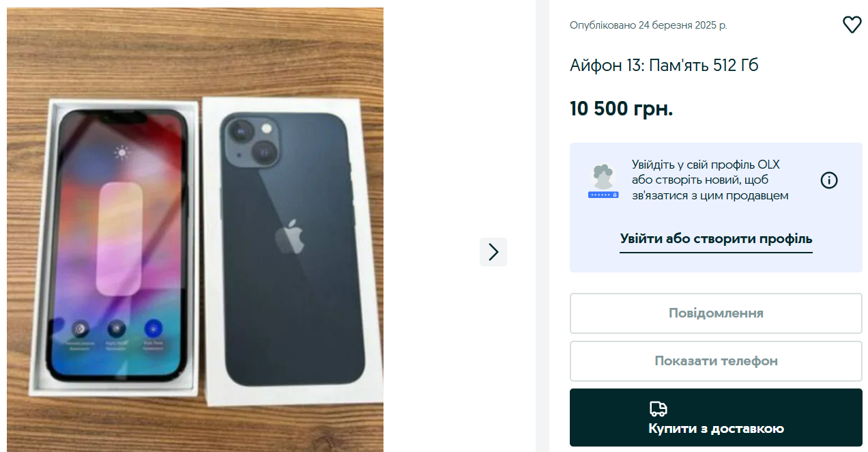
Task: Click the "Купити з доставкою" button
Action: click(x=716, y=428)
